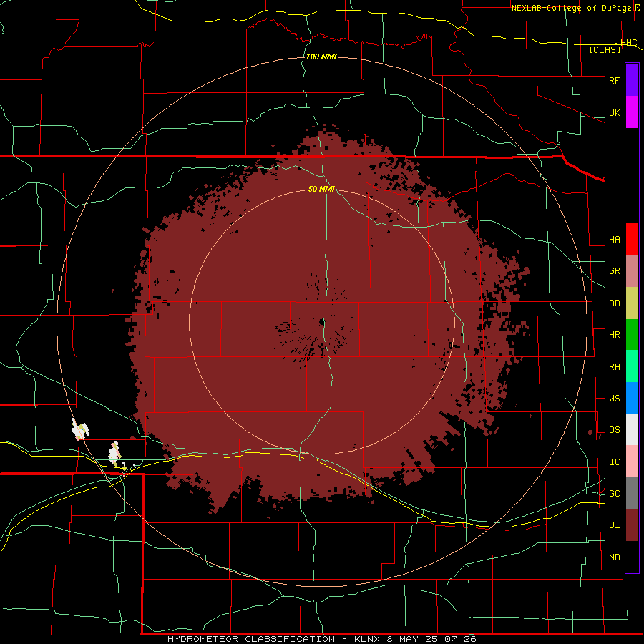644x644 pixels.
Task: Click the RF legend label
Action: point(614,80)
